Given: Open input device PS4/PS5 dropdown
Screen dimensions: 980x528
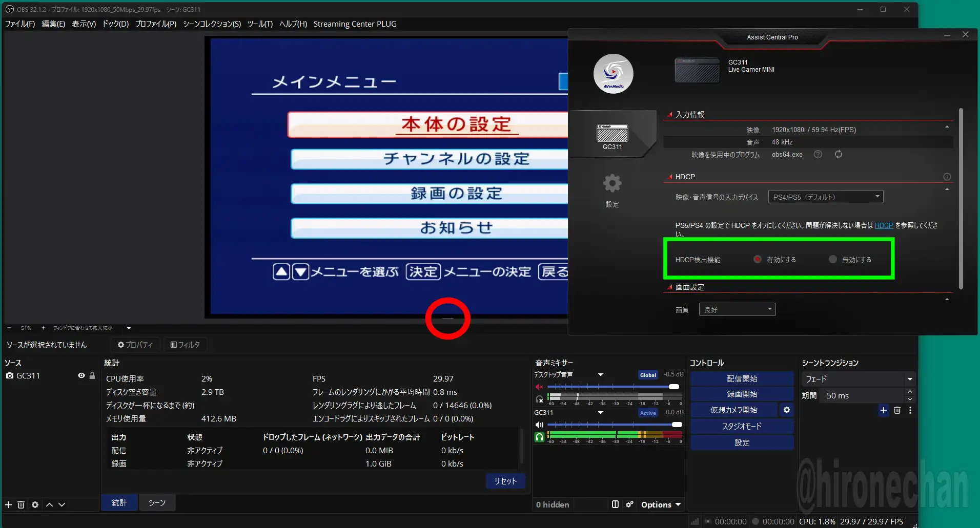Looking at the screenshot, I should pyautogui.click(x=825, y=197).
